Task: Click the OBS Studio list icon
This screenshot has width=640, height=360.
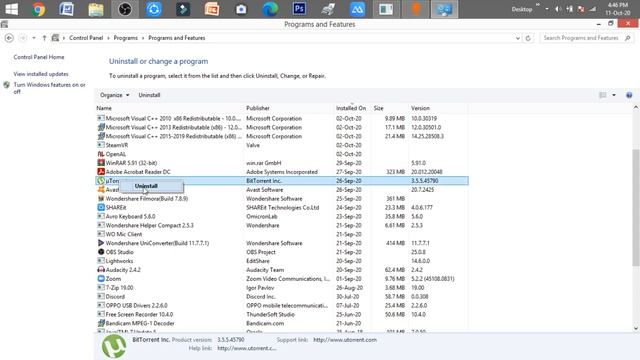Action: pyautogui.click(x=101, y=252)
